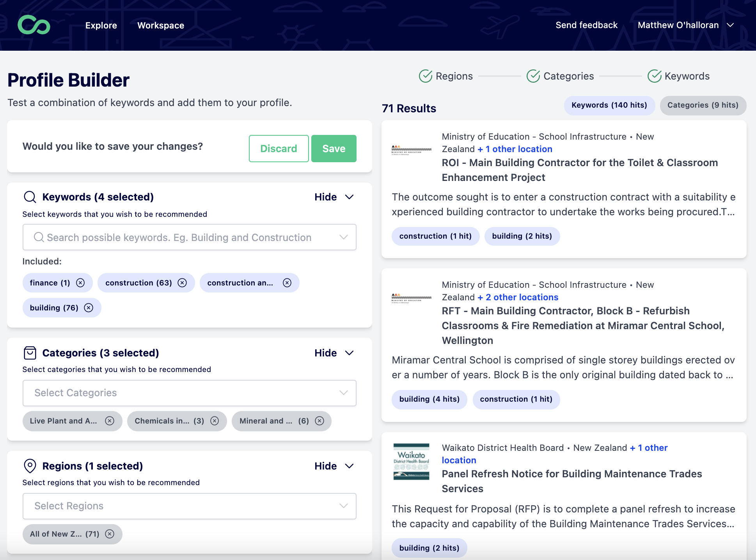This screenshot has width=756, height=560.
Task: Open the Matthew O'halloran account menu
Action: click(x=686, y=25)
